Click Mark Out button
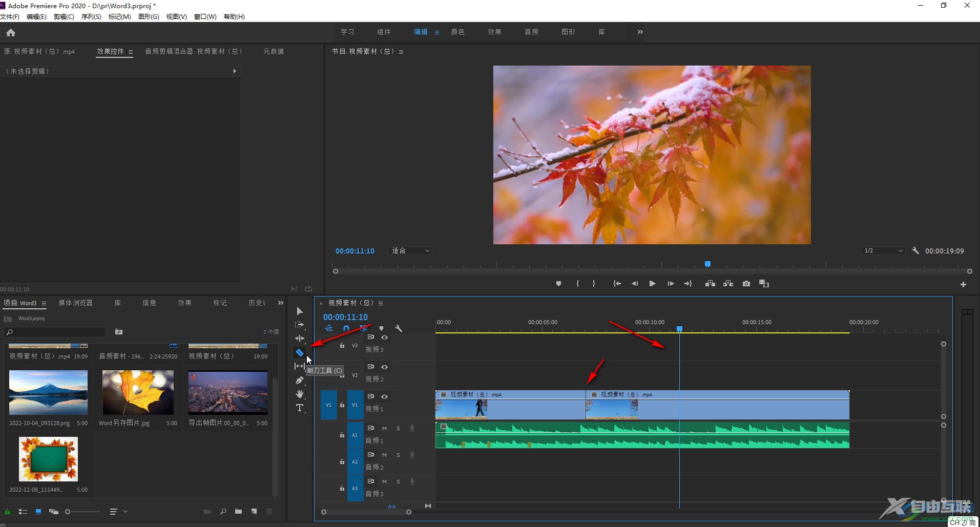The width and height of the screenshot is (980, 527). 594,284
